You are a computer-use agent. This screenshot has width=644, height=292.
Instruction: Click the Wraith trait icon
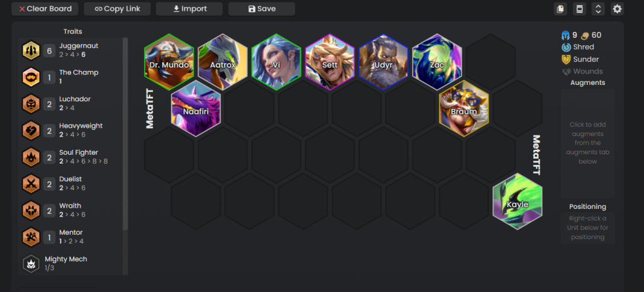[x=31, y=211]
